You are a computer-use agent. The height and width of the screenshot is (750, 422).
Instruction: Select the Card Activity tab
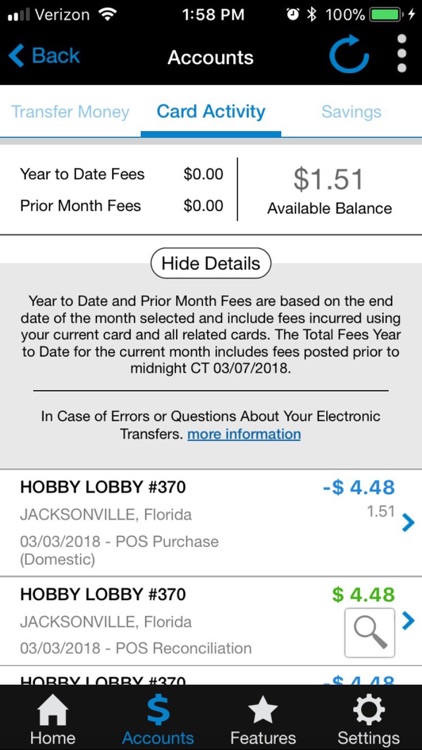(211, 112)
